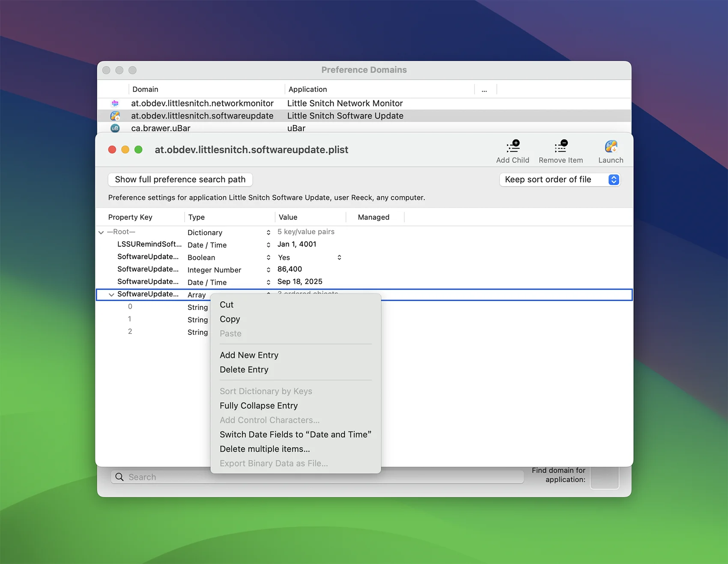The height and width of the screenshot is (564, 728).
Task: Choose Fully Collapse Entry menu item
Action: pyautogui.click(x=295, y=406)
